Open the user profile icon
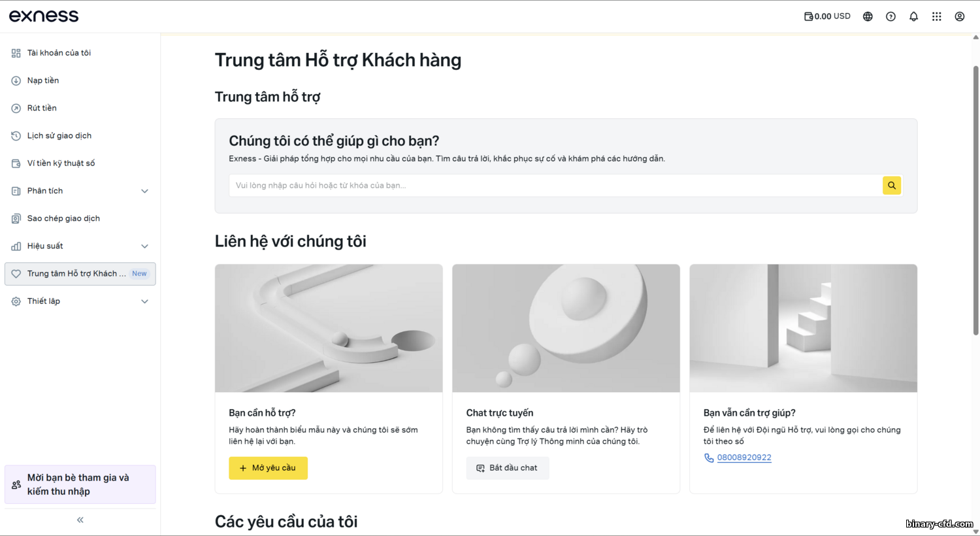 959,17
